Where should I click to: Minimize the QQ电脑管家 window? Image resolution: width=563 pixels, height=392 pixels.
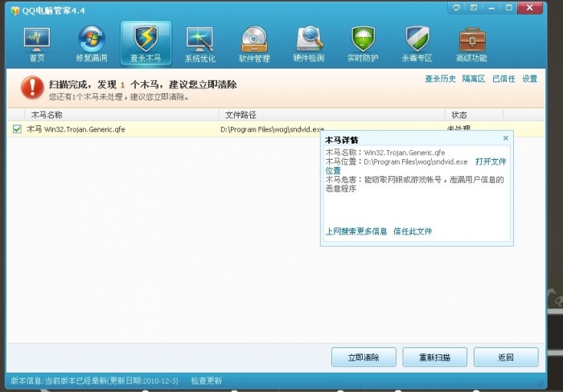click(491, 7)
